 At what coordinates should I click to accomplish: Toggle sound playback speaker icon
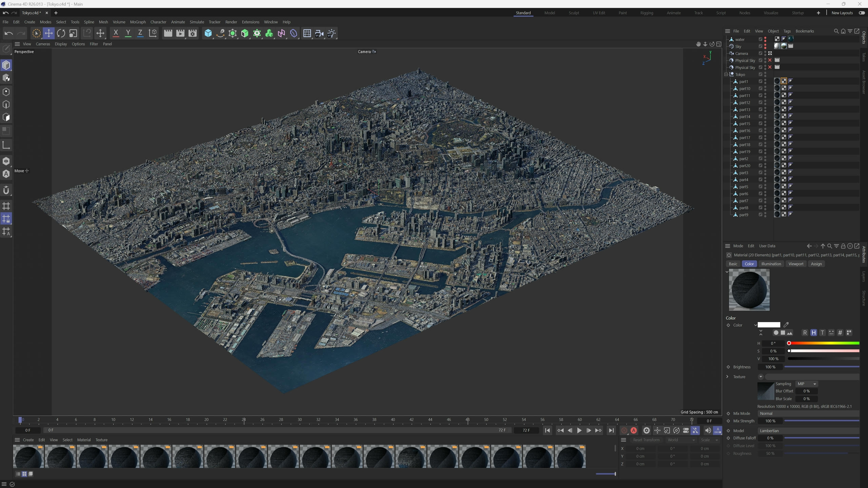(x=708, y=430)
